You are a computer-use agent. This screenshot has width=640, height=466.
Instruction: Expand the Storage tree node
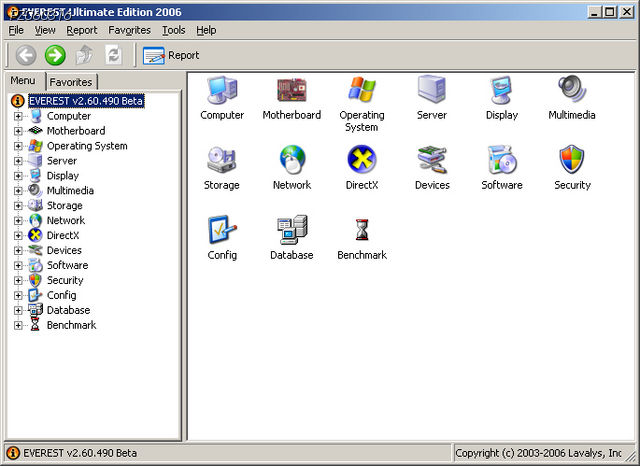(x=18, y=206)
